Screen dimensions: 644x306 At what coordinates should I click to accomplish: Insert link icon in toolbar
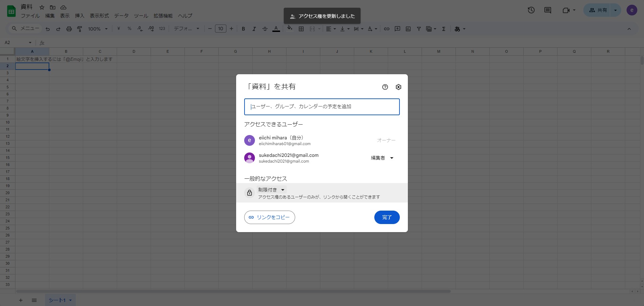(387, 29)
